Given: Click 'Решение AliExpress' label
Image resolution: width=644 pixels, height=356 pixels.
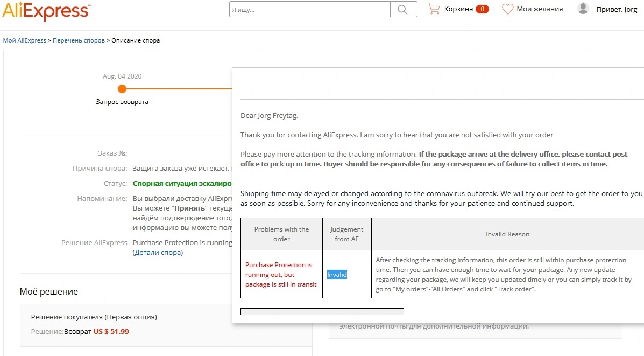Looking at the screenshot, I should [95, 242].
